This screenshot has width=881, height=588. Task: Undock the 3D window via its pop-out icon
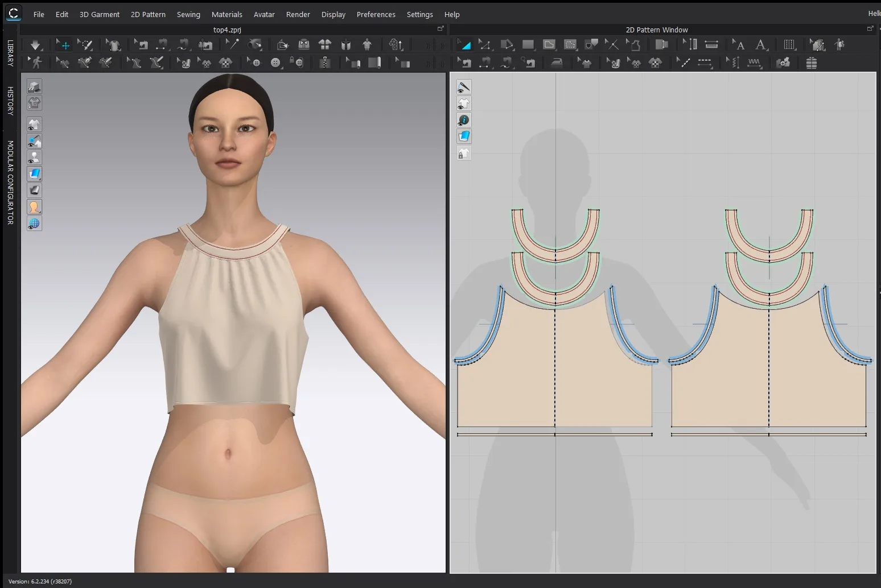[x=440, y=28]
